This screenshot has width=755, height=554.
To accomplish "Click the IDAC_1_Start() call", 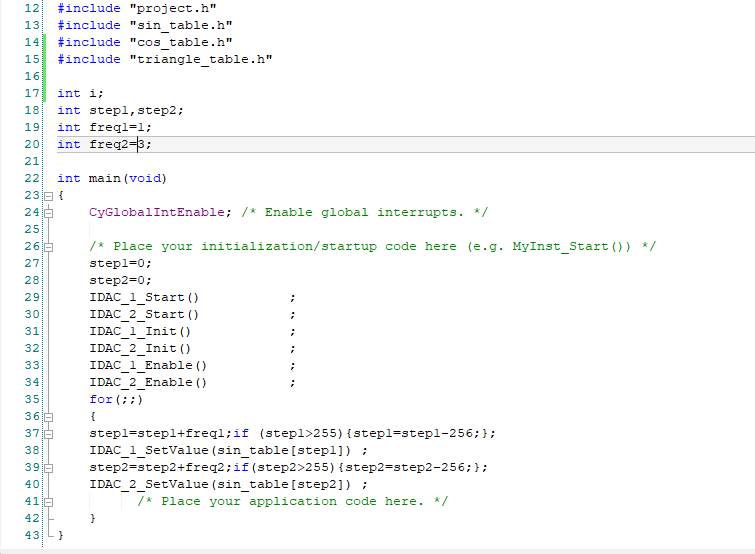I will coord(144,297).
